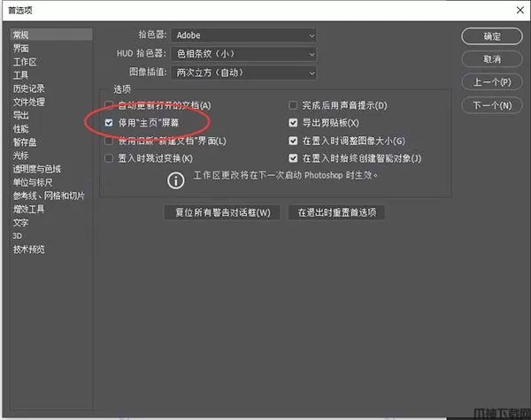Select 参考线、网格和切片 in the list
The height and width of the screenshot is (420, 531).
click(49, 195)
